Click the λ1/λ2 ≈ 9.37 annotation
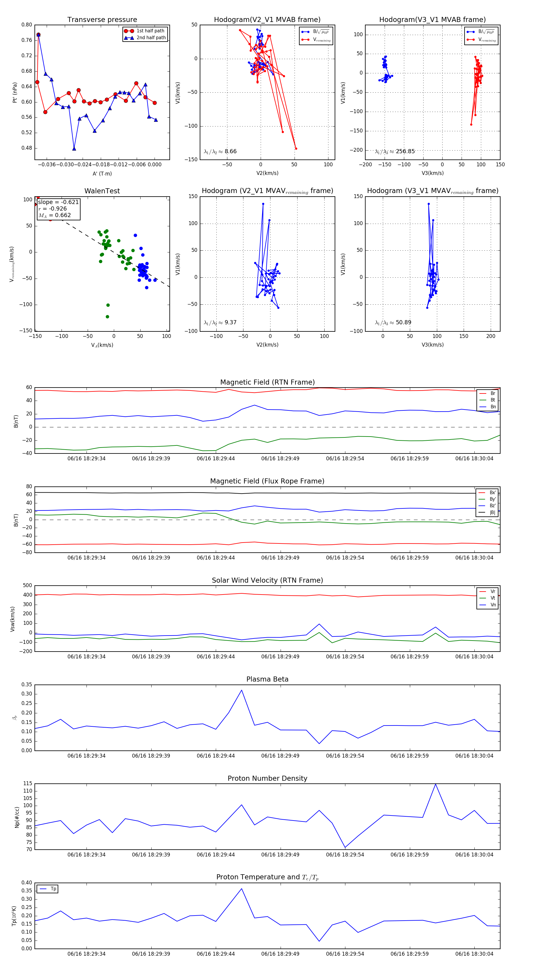 [x=220, y=323]
